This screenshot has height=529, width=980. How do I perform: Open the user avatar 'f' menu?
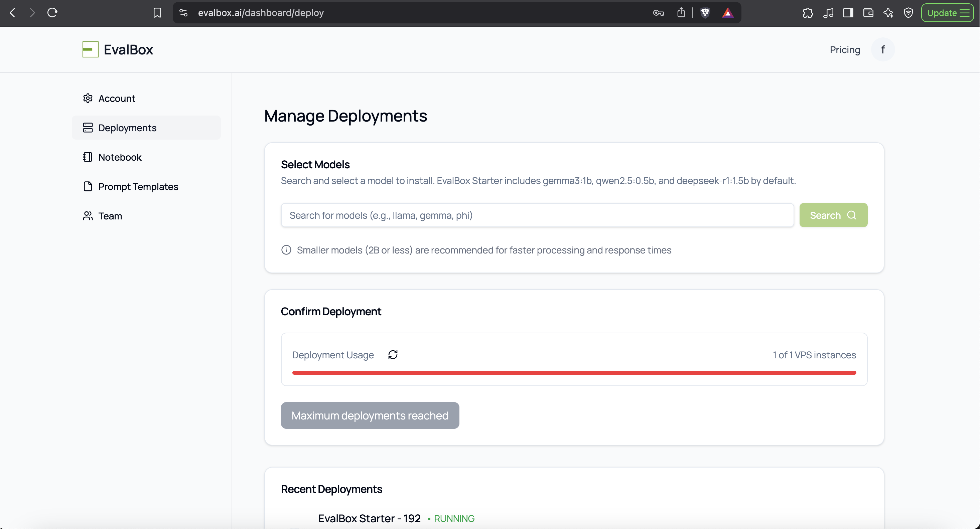[x=883, y=49]
